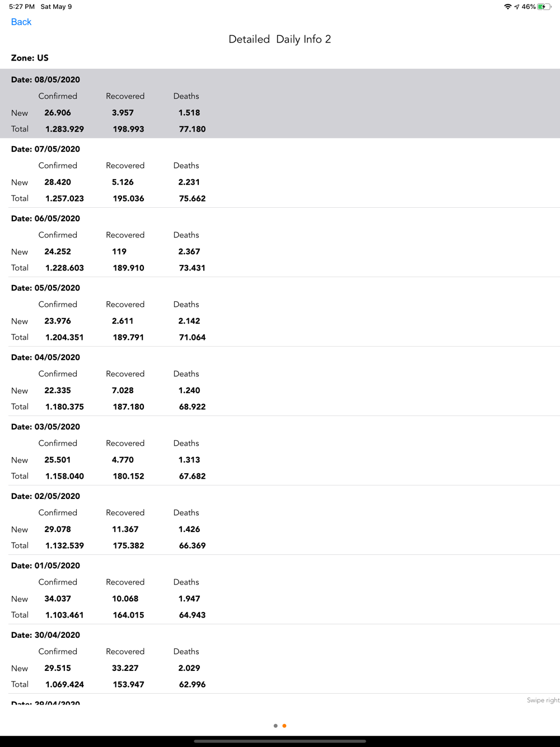560x747 pixels.
Task: Select the orange page indicator dot
Action: coord(284,726)
